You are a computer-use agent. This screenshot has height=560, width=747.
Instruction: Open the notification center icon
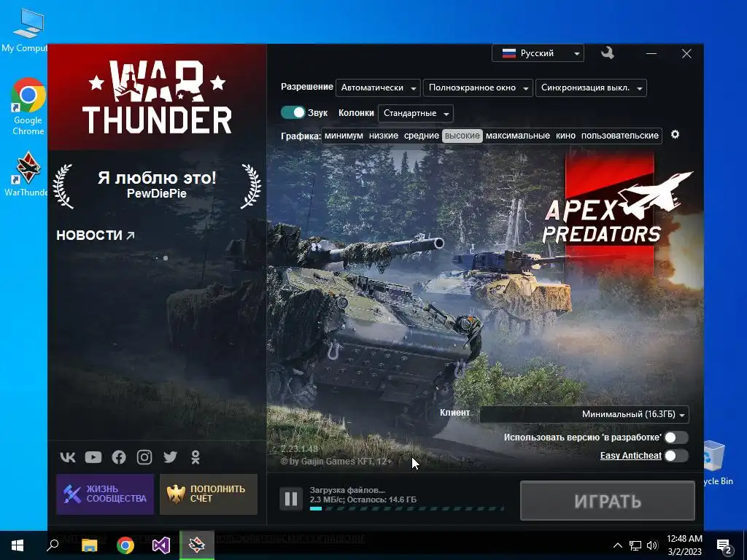(x=724, y=545)
